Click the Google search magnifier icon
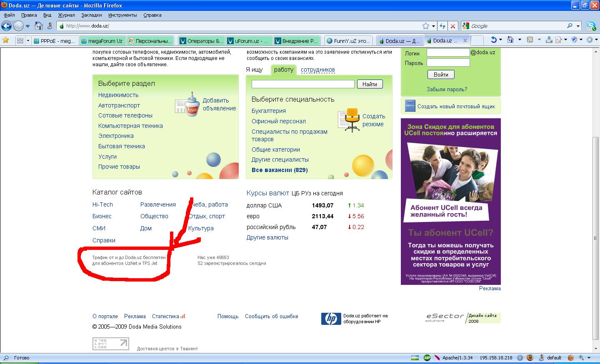The height and width of the screenshot is (364, 600). [x=570, y=26]
